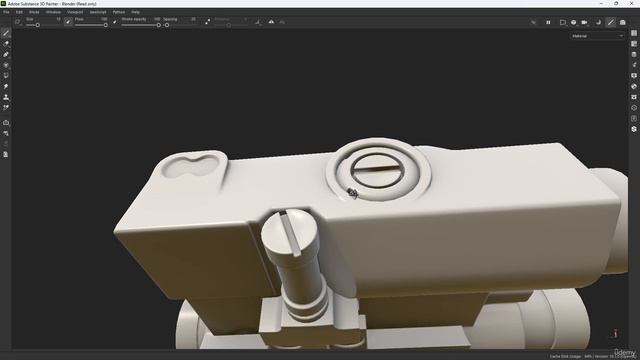Open the File menu
640x360 pixels.
(x=6, y=12)
